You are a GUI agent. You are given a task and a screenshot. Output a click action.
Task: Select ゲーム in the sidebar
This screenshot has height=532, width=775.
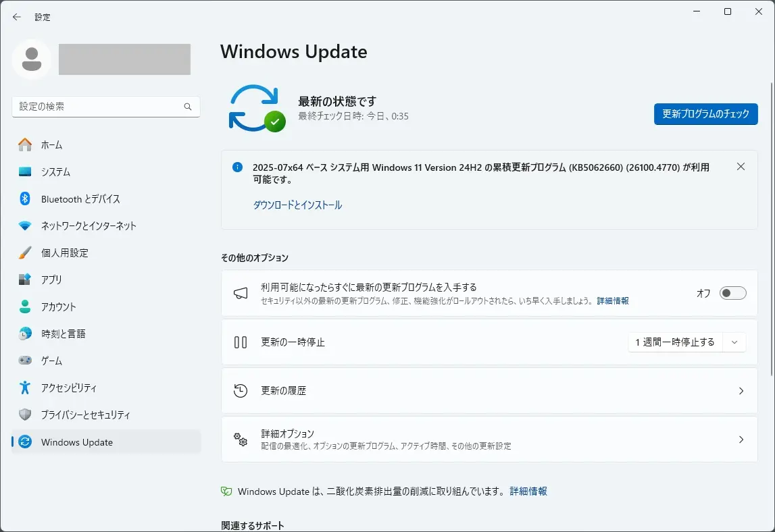(106, 361)
